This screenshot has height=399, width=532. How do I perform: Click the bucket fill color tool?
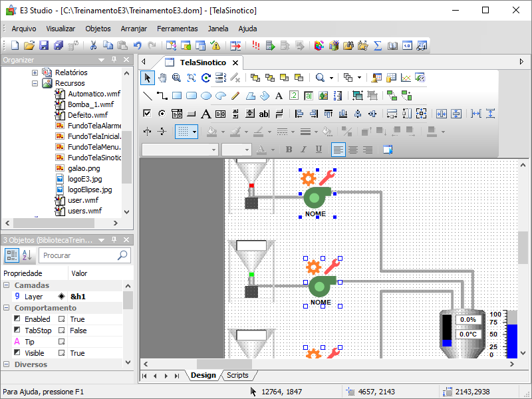211,132
